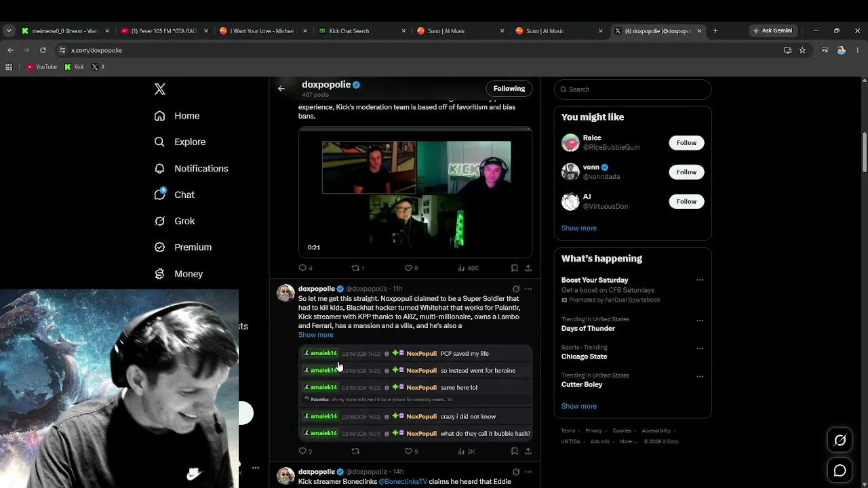This screenshot has width=868, height=488.
Task: Open the Privacy footer link
Action: pos(594,431)
